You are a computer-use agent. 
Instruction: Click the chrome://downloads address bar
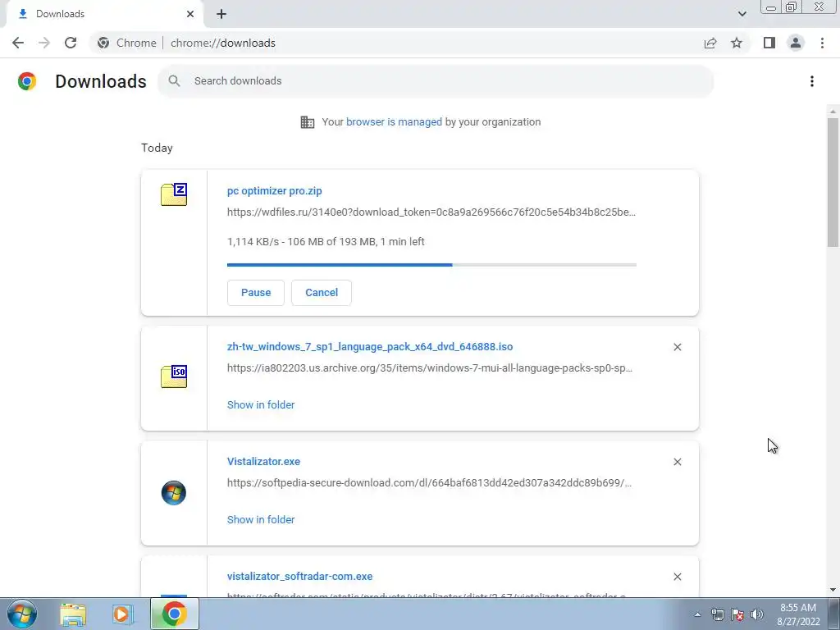(x=223, y=43)
